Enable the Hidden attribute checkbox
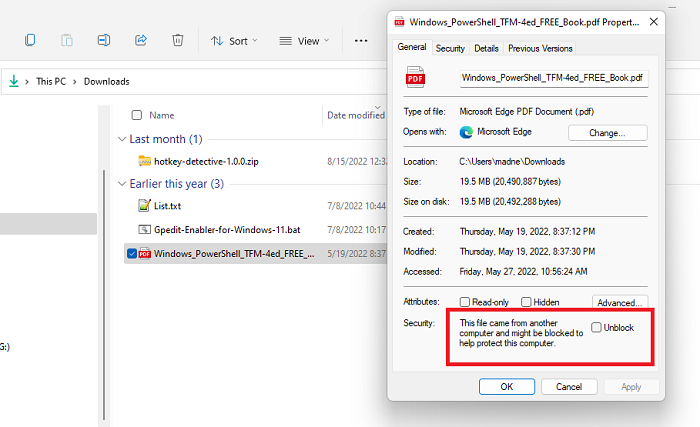This screenshot has width=700, height=427. tap(526, 302)
